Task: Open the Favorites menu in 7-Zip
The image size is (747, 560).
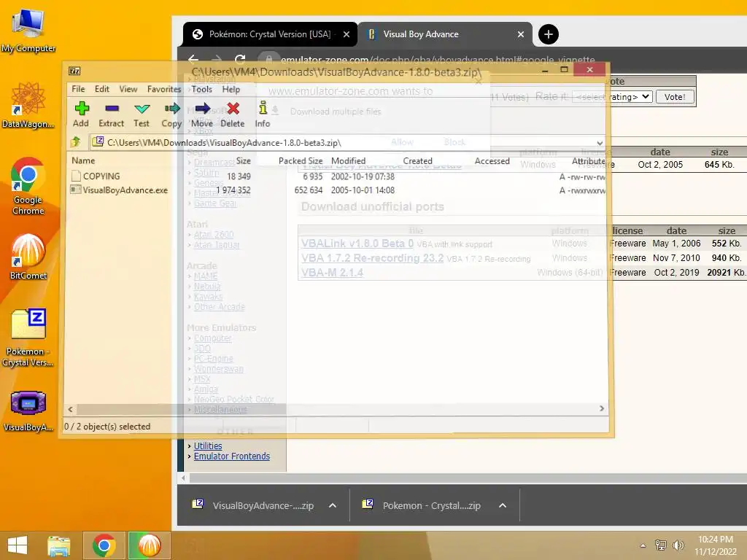Action: click(x=164, y=89)
